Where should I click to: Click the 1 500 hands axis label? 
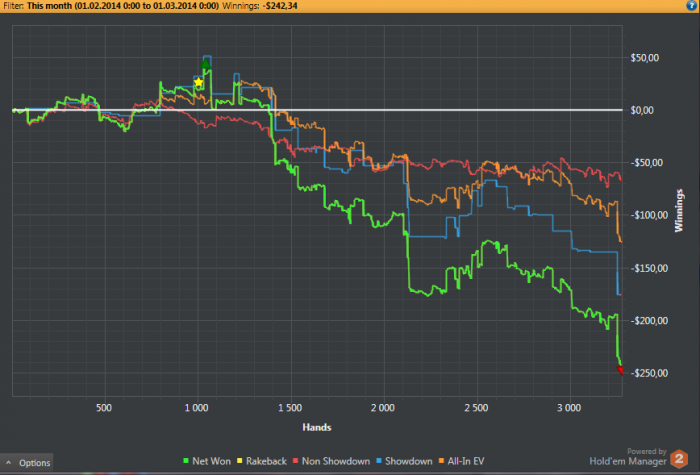click(290, 408)
